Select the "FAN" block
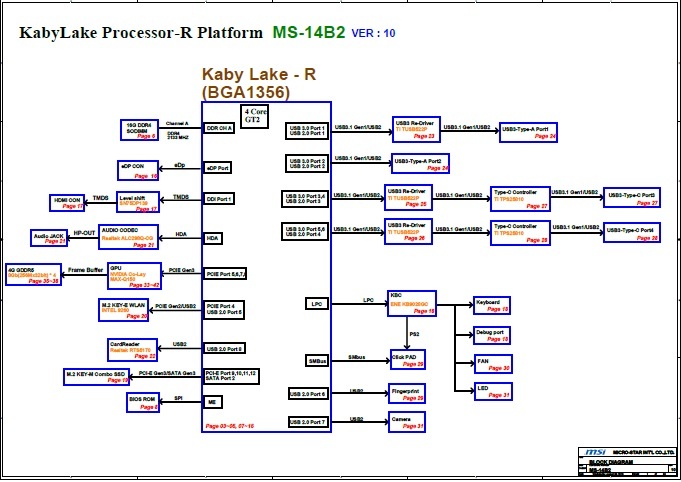The width and height of the screenshot is (681, 482). click(493, 364)
